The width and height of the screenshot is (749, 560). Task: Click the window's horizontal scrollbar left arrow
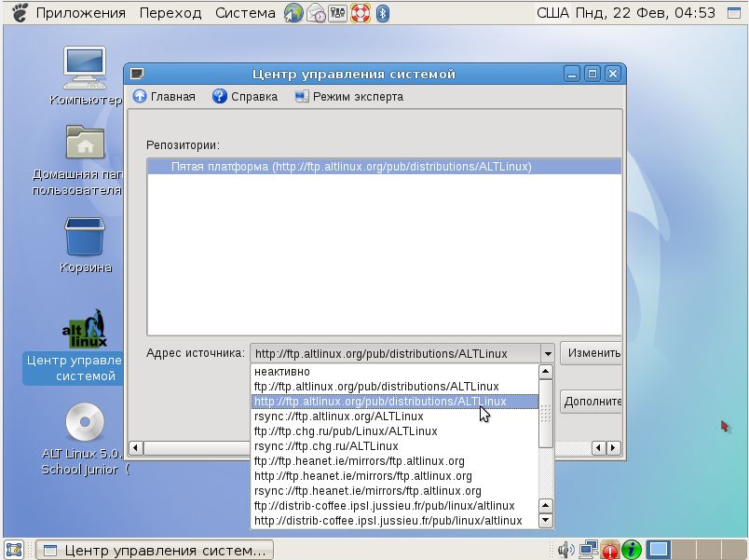(x=136, y=447)
